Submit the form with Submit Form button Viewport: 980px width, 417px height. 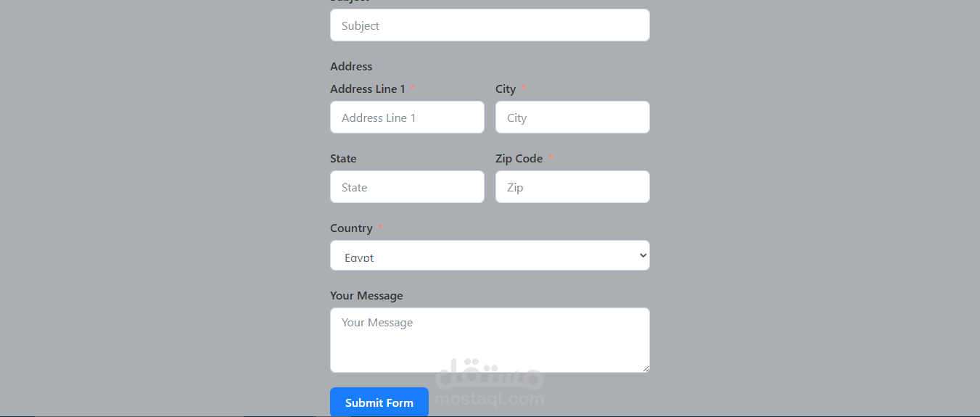(379, 402)
